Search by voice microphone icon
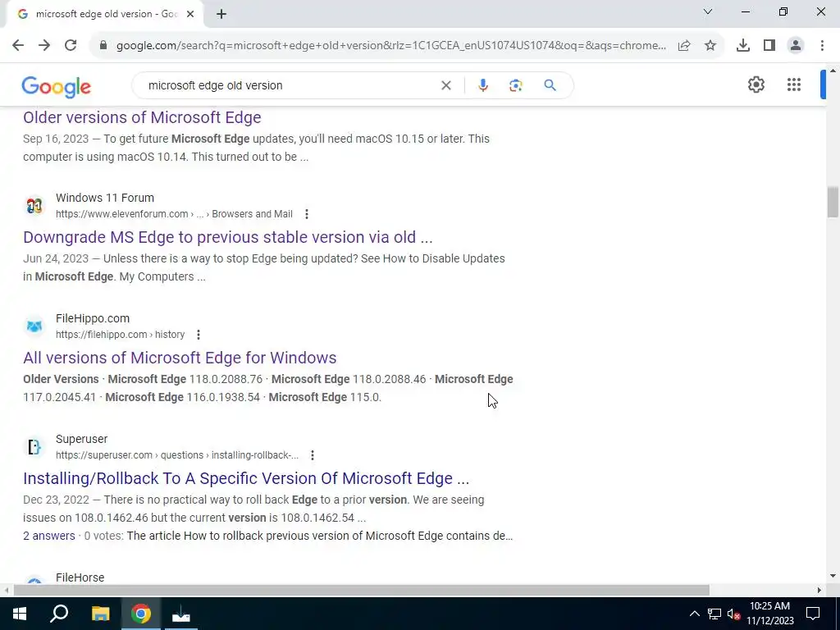The width and height of the screenshot is (840, 630). tap(482, 85)
